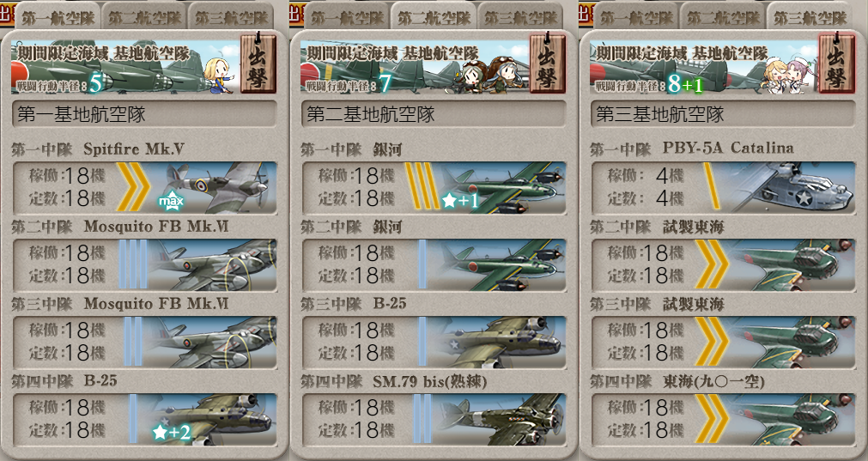
Task: Select the Spitfire Mk.V squadron slot
Action: (x=144, y=187)
